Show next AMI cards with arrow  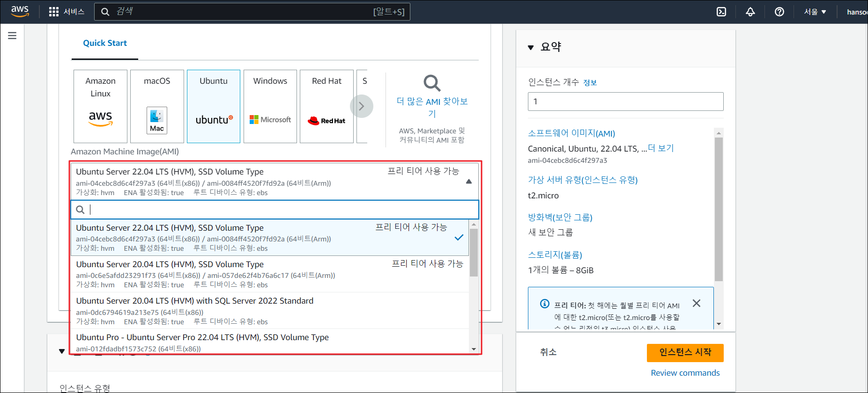pos(361,106)
